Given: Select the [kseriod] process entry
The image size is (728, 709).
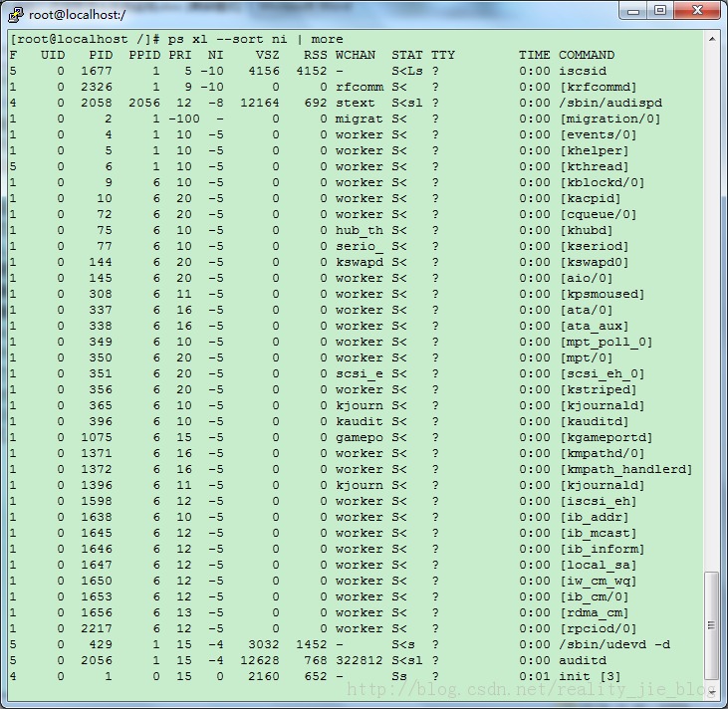Looking at the screenshot, I should [x=595, y=246].
